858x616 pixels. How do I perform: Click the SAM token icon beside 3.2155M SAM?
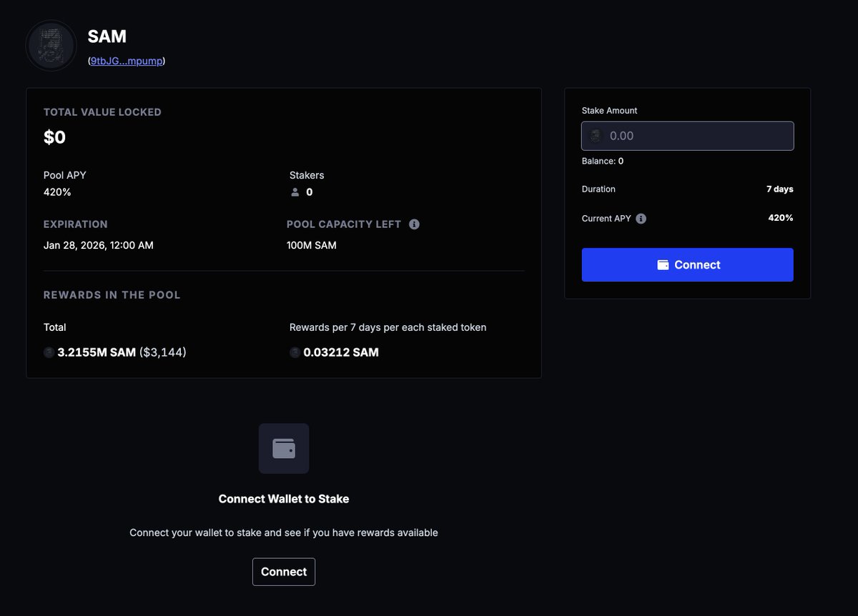[49, 352]
